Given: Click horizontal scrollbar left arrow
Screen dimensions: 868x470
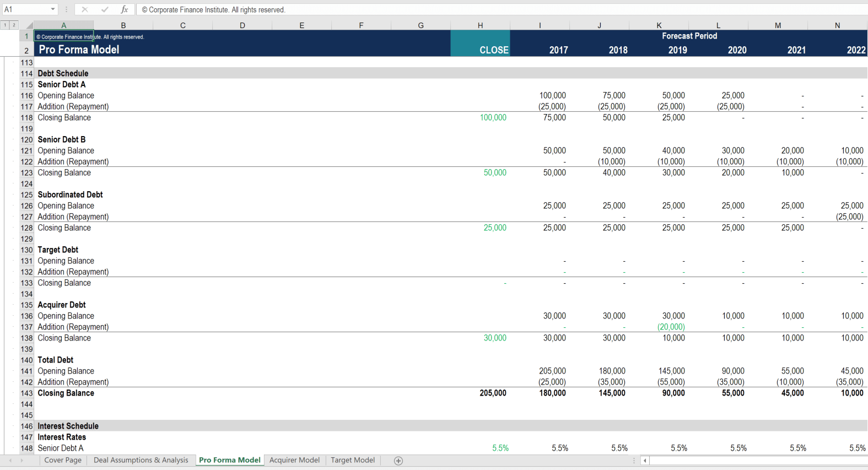Looking at the screenshot, I should tap(645, 461).
